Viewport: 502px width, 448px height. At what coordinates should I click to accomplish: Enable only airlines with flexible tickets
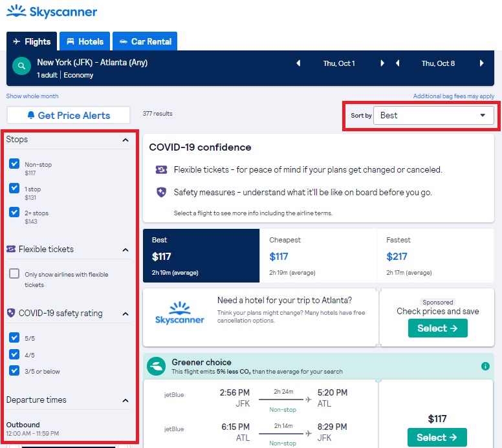14,273
